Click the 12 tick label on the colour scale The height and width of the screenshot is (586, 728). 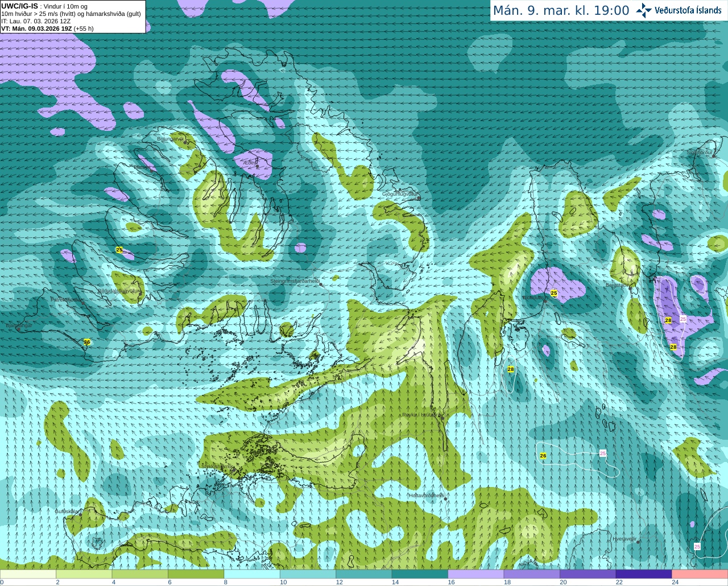pyautogui.click(x=340, y=582)
